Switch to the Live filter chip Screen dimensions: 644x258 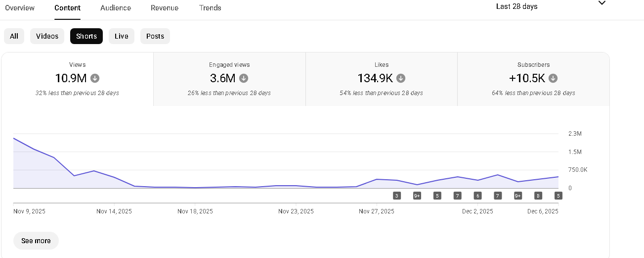coord(122,36)
